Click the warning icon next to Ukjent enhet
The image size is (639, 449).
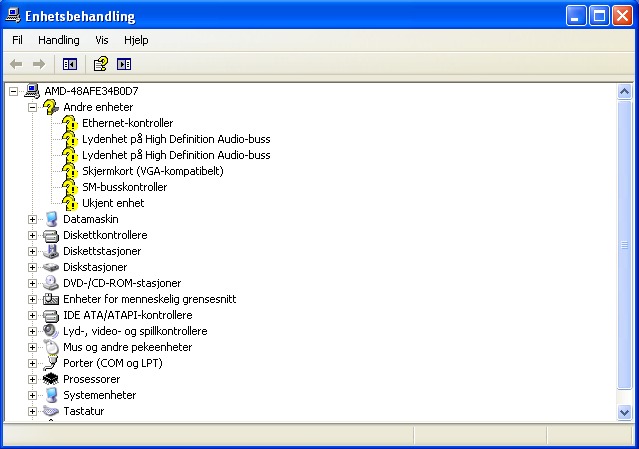coord(70,203)
